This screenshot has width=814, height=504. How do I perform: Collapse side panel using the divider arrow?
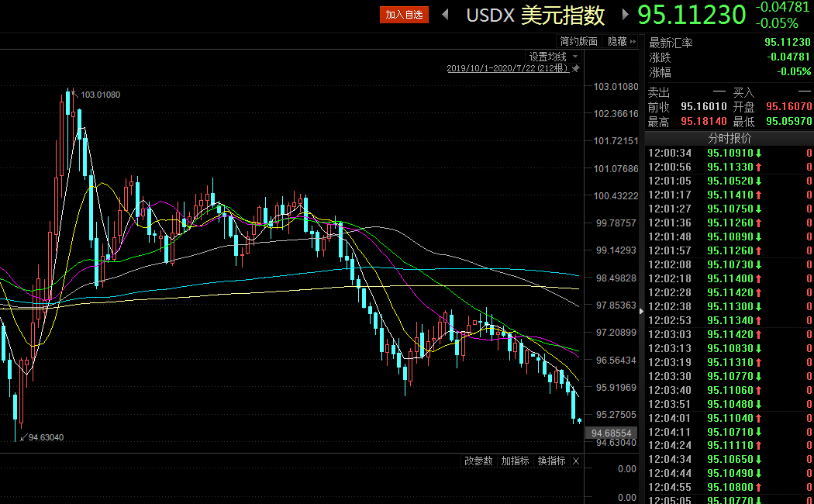click(640, 311)
